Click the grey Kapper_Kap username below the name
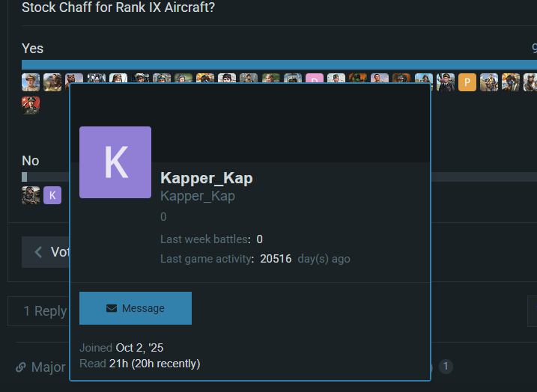Screen dimensions: 537x392 [x=198, y=196]
